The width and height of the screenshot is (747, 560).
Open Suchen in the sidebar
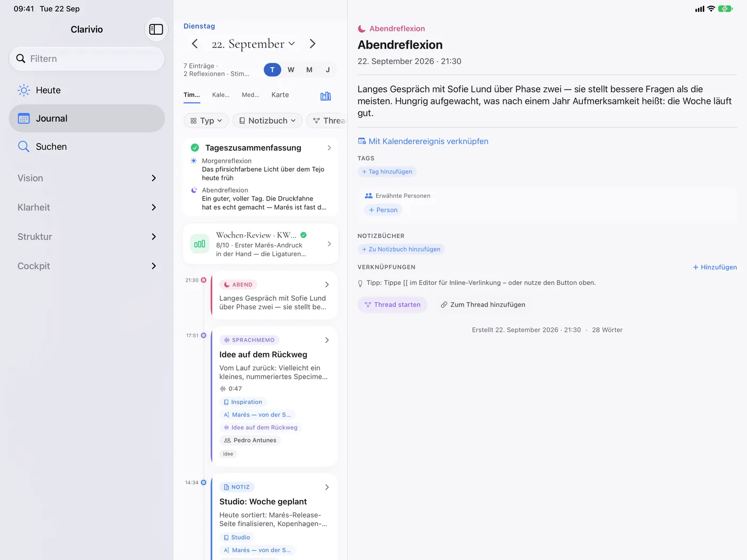pos(87,147)
